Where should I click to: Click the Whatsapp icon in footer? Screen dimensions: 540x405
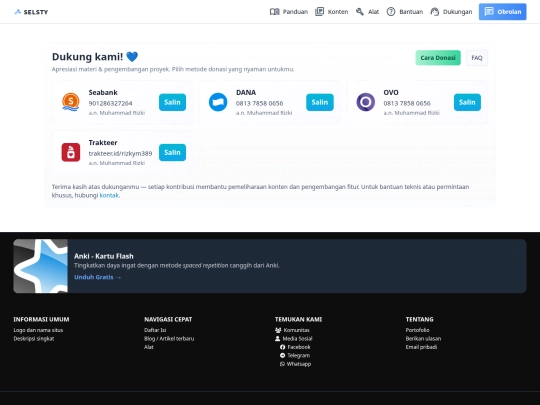tap(282, 364)
